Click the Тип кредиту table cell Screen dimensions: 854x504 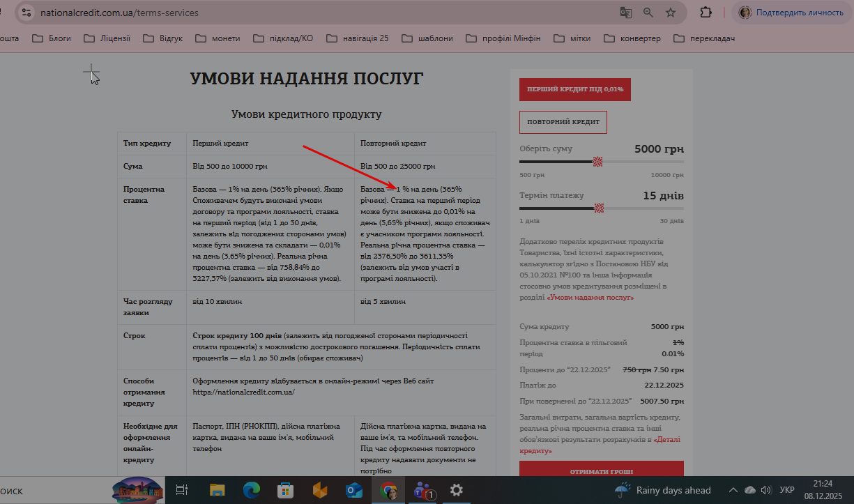tap(152, 143)
